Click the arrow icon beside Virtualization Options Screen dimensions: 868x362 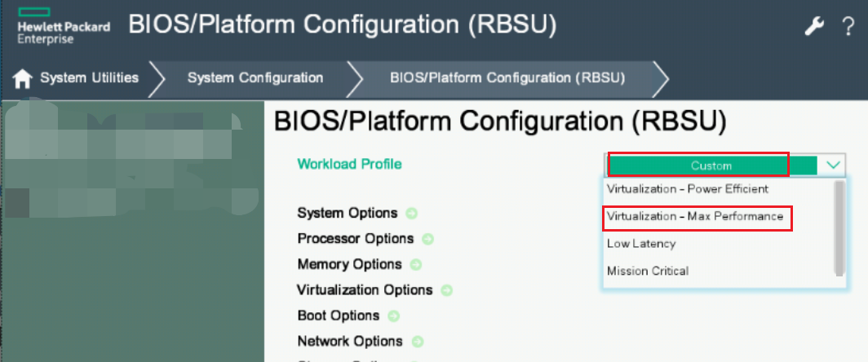tap(446, 290)
